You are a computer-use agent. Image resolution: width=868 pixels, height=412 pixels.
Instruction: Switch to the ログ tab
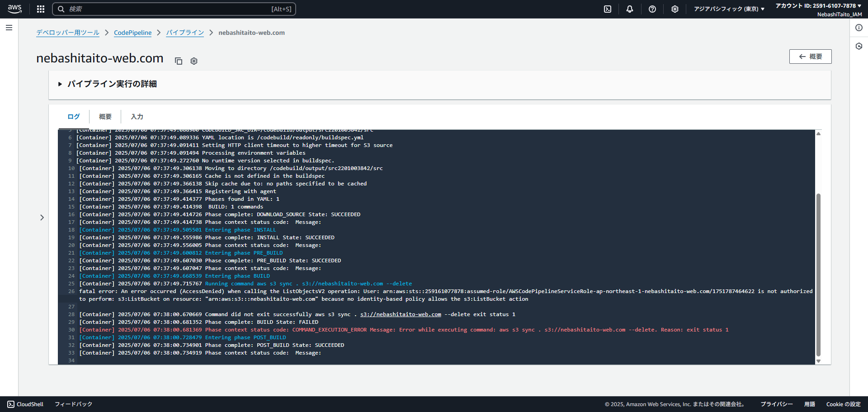74,117
